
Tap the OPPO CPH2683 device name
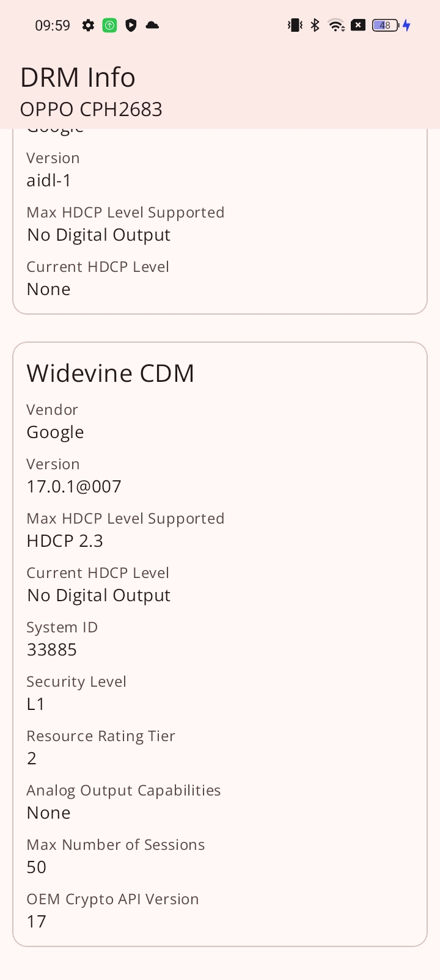[91, 109]
